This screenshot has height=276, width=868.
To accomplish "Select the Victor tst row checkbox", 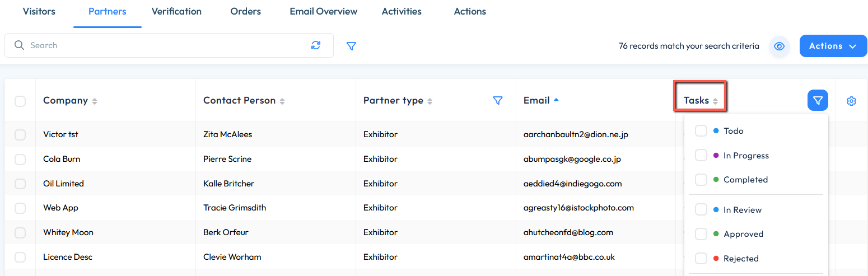I will pyautogui.click(x=20, y=134).
